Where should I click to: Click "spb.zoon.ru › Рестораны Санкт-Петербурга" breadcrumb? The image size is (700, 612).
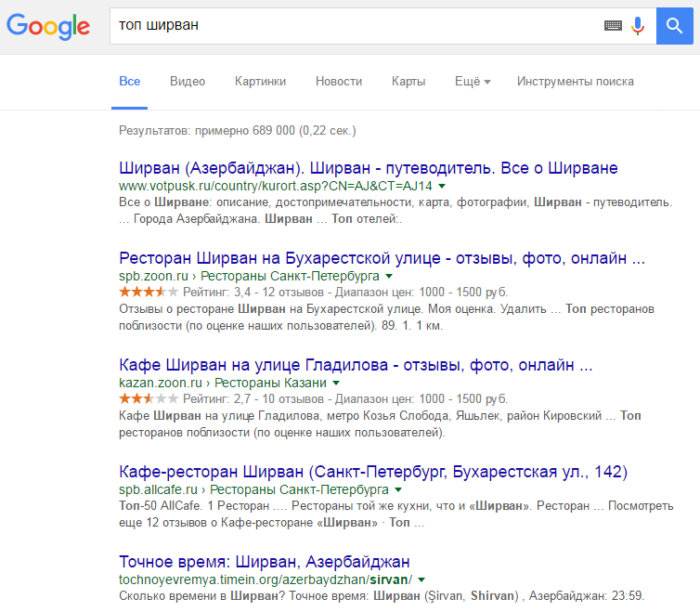pos(249,276)
